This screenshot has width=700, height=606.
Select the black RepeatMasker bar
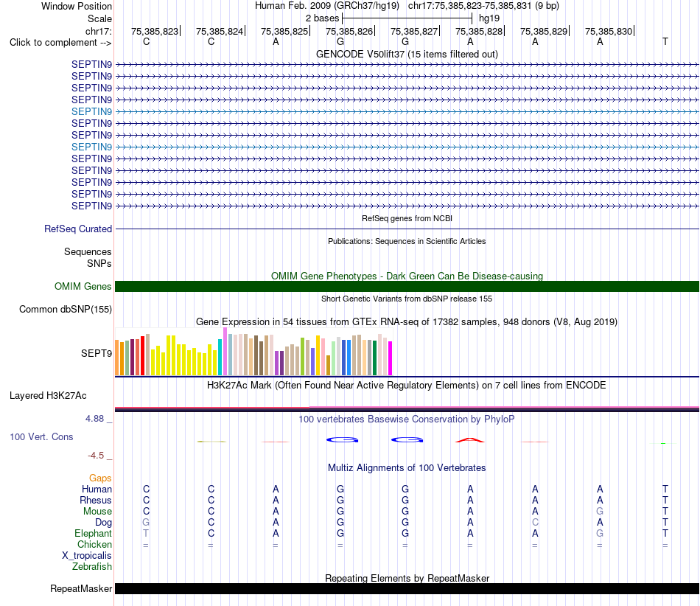tap(407, 588)
